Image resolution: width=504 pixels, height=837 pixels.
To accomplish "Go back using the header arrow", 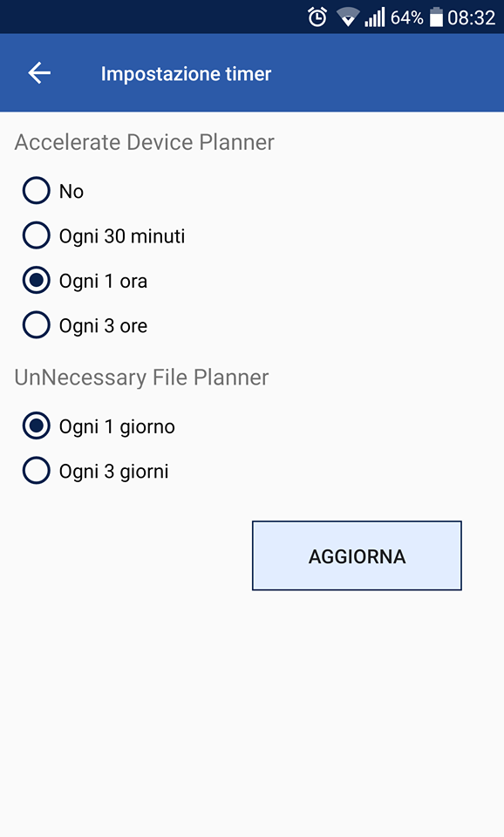I will click(39, 73).
